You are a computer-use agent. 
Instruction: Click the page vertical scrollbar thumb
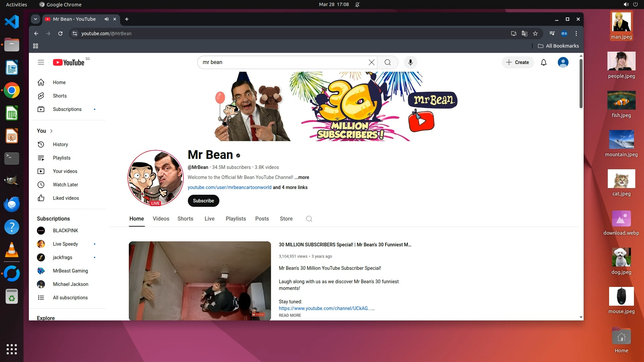coord(581,84)
